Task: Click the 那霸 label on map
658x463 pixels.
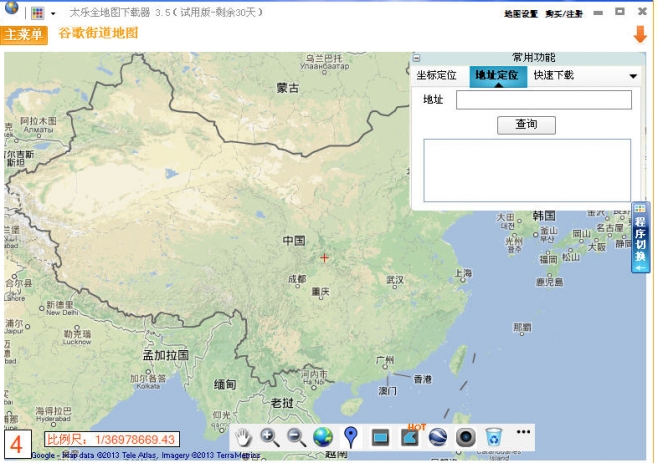Action: point(522,327)
